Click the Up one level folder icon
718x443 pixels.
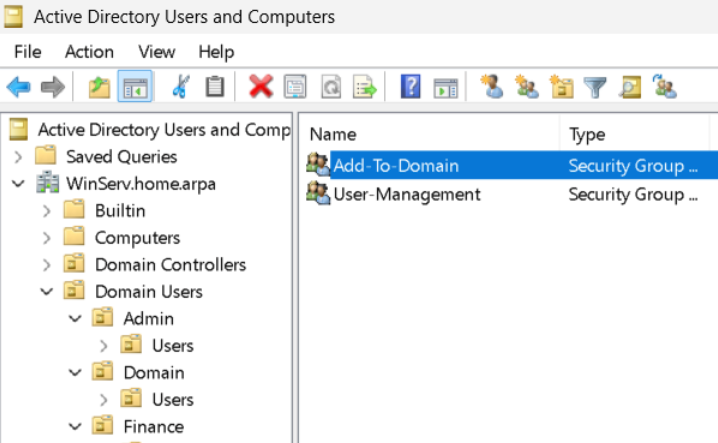click(x=99, y=88)
